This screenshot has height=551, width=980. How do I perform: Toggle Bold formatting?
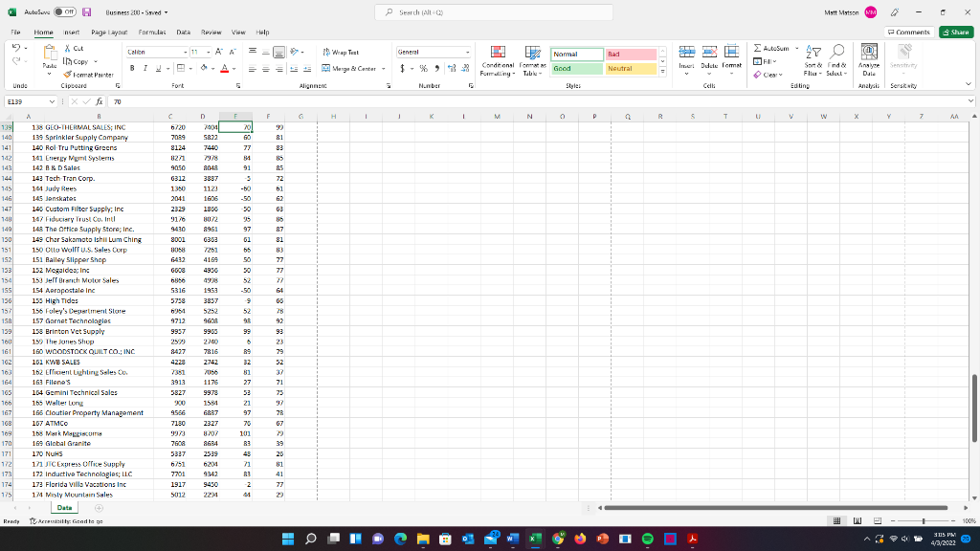(132, 68)
